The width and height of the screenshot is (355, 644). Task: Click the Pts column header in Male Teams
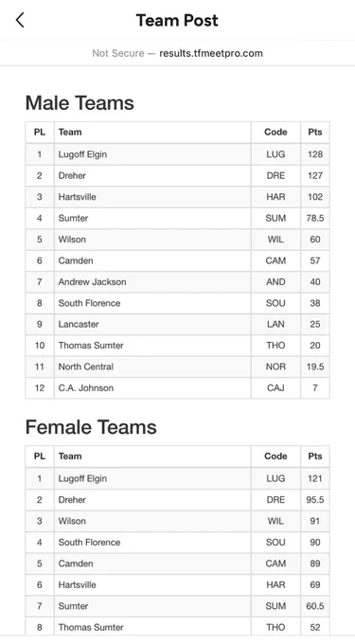[315, 133]
